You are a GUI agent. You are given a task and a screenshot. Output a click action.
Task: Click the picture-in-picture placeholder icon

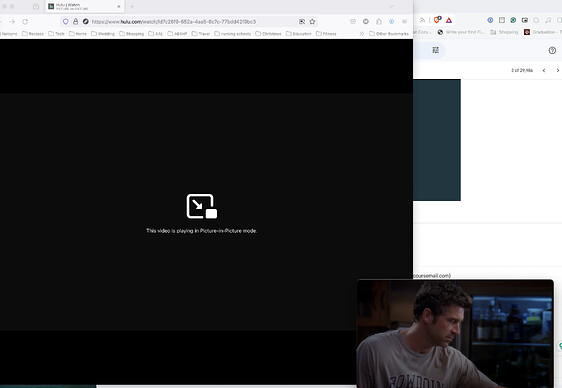201,206
